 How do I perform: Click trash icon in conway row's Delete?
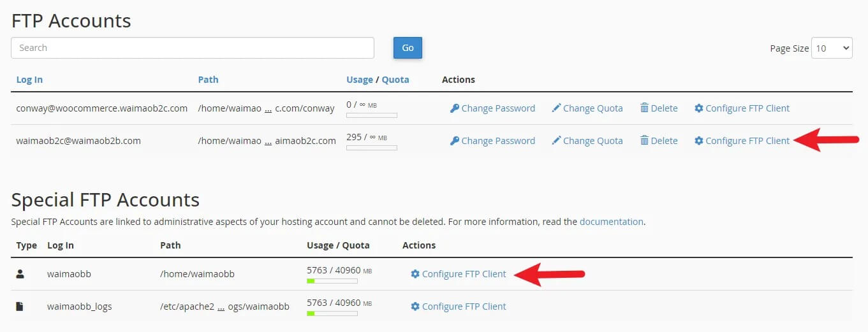point(644,108)
